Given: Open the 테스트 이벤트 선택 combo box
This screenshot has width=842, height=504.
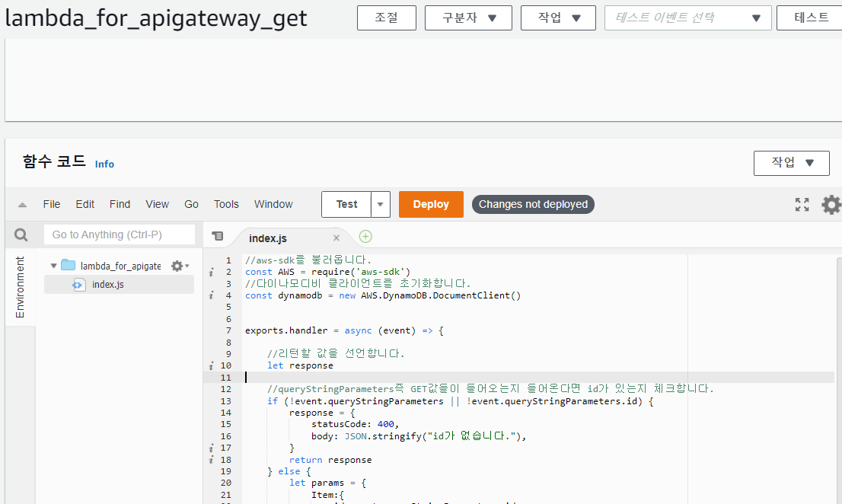Looking at the screenshot, I should 688,18.
